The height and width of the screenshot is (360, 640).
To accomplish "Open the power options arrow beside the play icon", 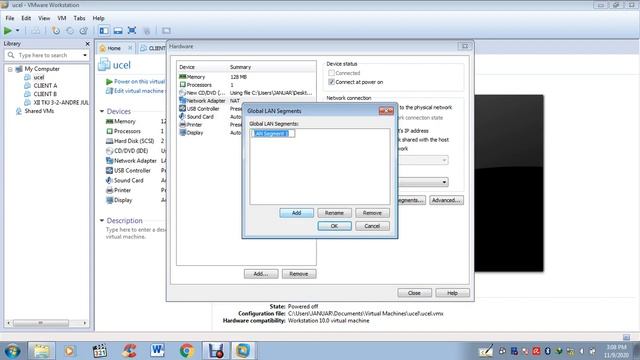I will point(18,31).
